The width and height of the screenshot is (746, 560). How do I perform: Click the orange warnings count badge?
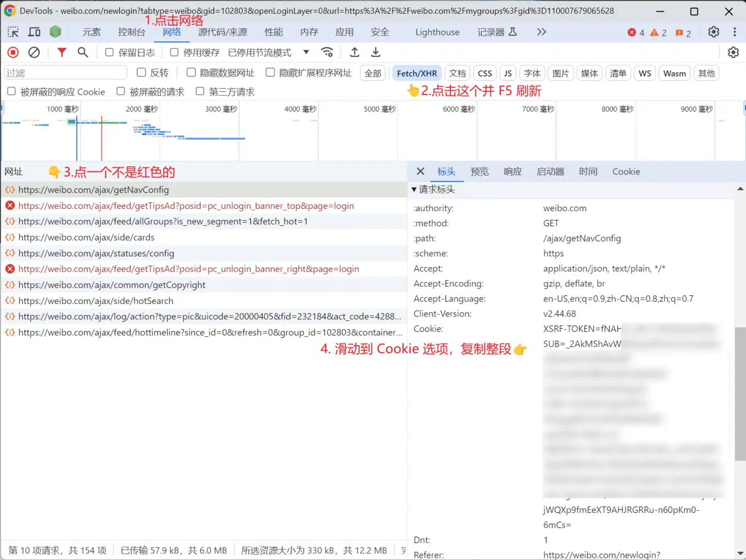click(x=658, y=33)
